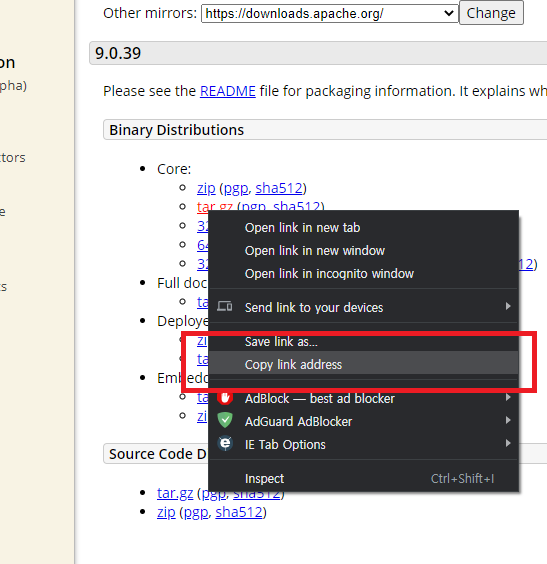This screenshot has width=547, height=564.
Task: Open the sha512 link beside Core zip
Action: [279, 188]
